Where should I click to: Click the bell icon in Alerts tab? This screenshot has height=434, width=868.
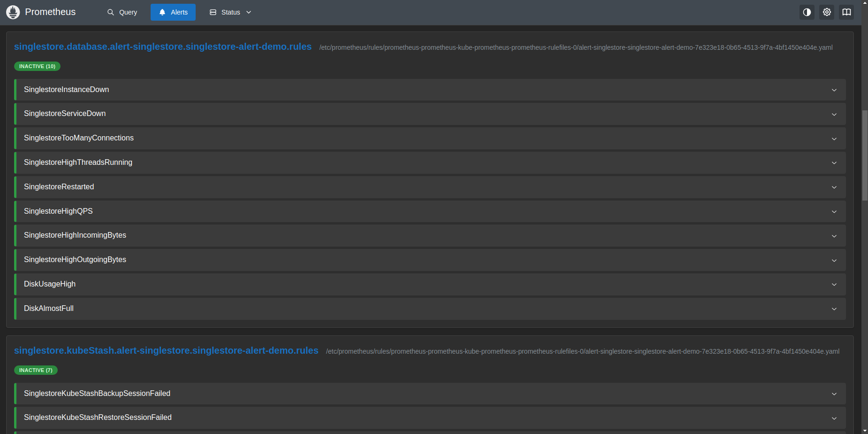pyautogui.click(x=162, y=12)
